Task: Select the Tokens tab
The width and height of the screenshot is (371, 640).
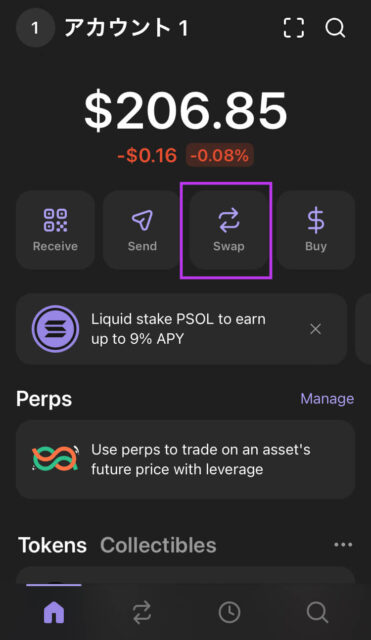Action: point(53,545)
